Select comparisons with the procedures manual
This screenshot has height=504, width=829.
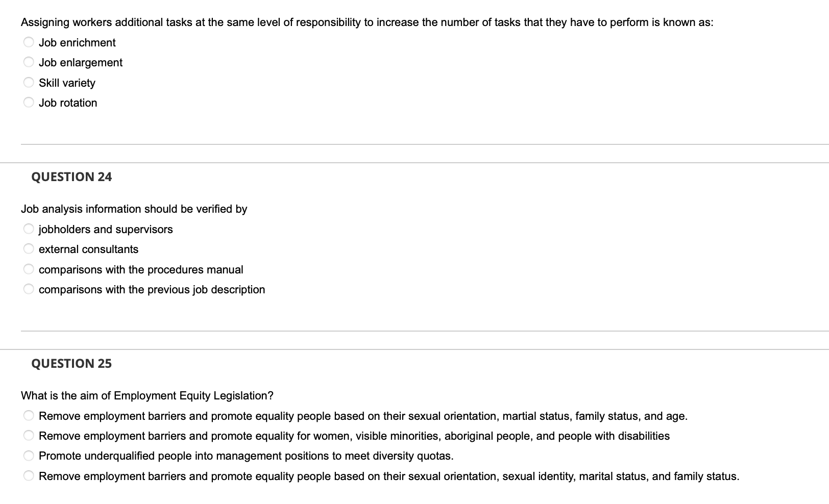[29, 269]
